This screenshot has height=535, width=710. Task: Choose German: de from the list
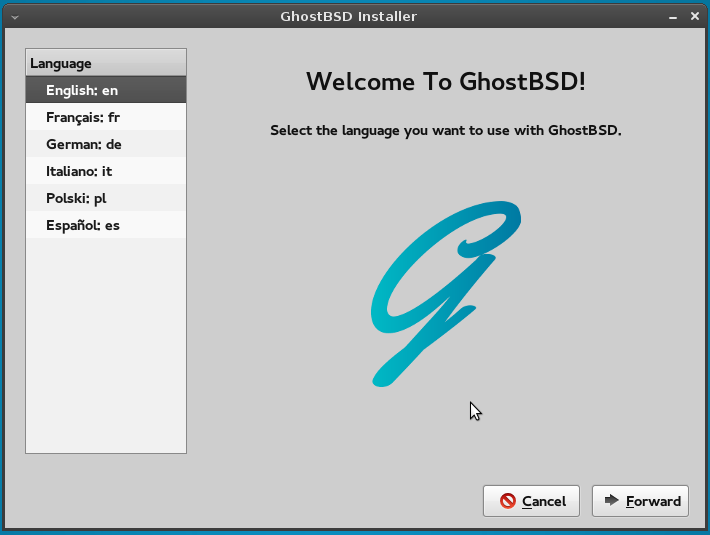[106, 144]
